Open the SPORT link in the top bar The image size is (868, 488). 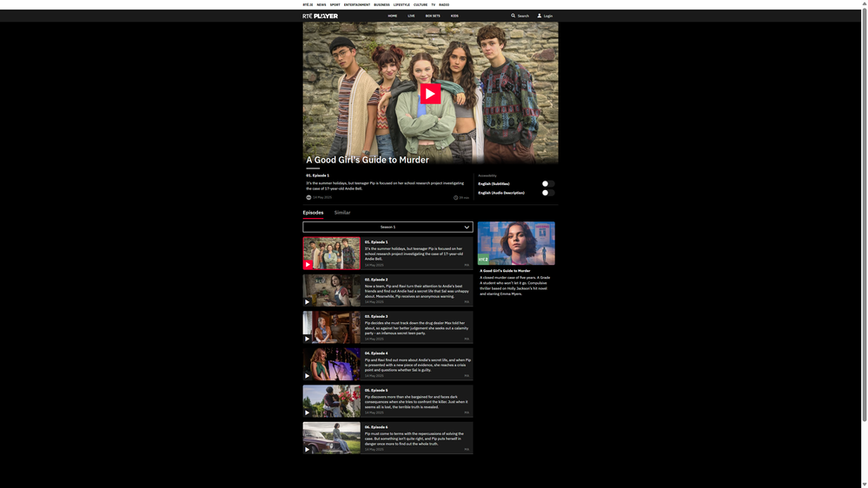tap(335, 4)
